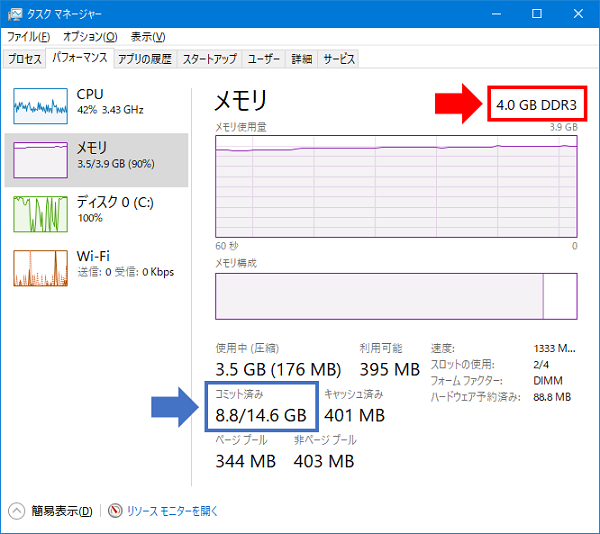Open the ファイル(F) menu
This screenshot has width=600, height=534.
point(29,37)
